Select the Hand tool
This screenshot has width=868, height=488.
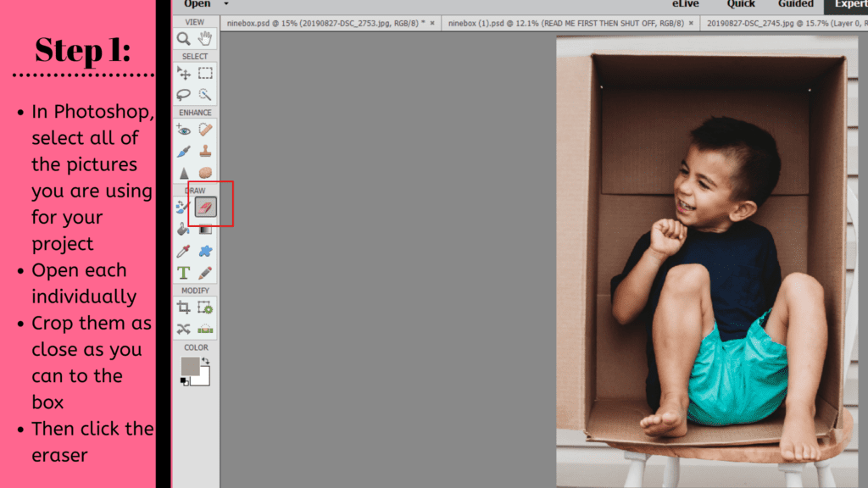coord(204,39)
